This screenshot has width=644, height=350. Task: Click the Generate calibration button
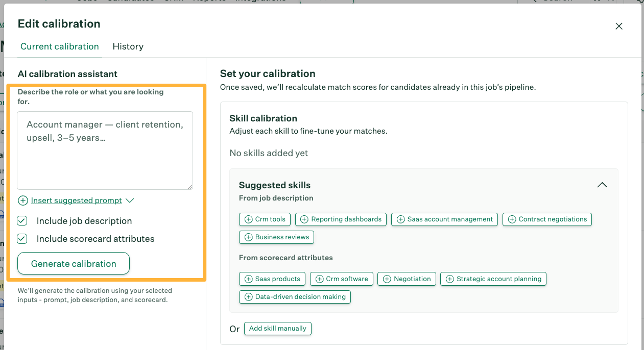[x=73, y=264]
